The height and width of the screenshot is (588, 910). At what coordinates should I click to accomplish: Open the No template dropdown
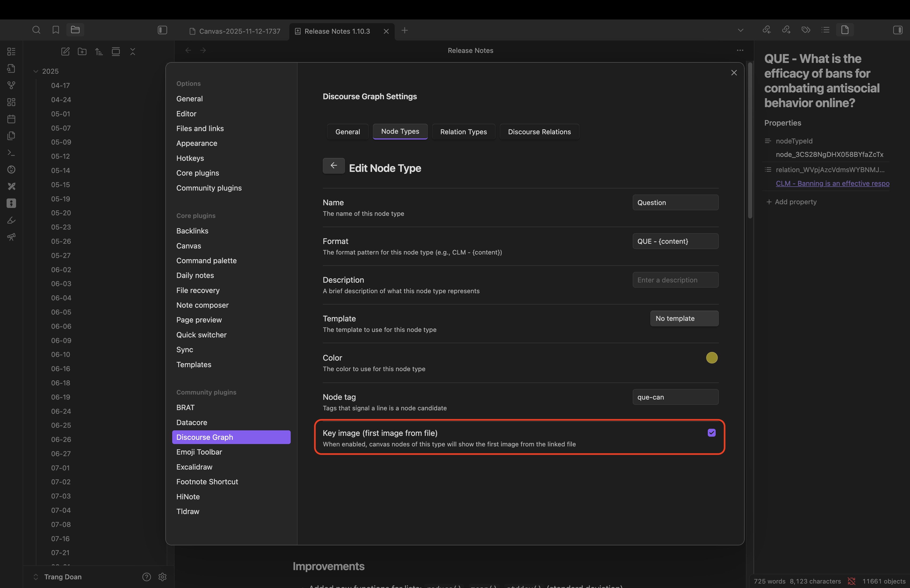pos(684,318)
